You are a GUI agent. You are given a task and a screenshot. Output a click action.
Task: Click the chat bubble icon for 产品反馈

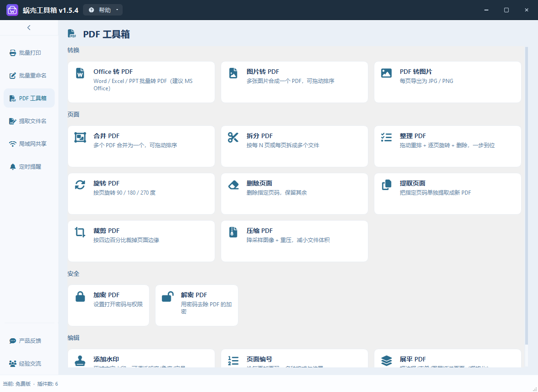click(x=13, y=341)
